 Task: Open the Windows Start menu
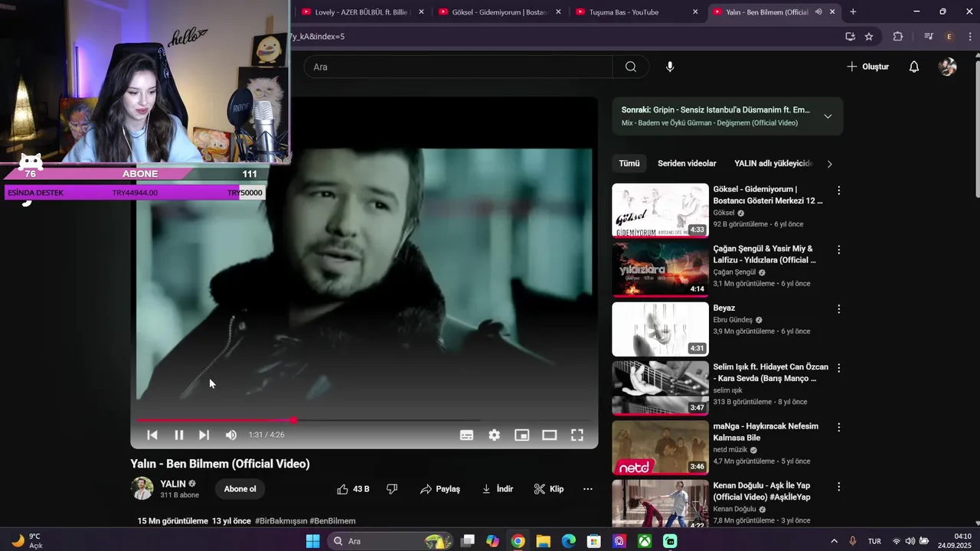pos(312,541)
